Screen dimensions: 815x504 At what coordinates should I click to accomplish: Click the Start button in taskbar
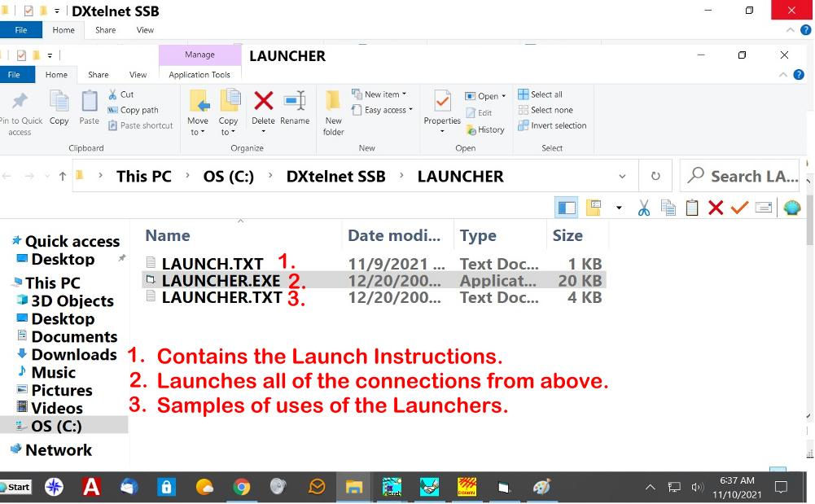click(16, 487)
